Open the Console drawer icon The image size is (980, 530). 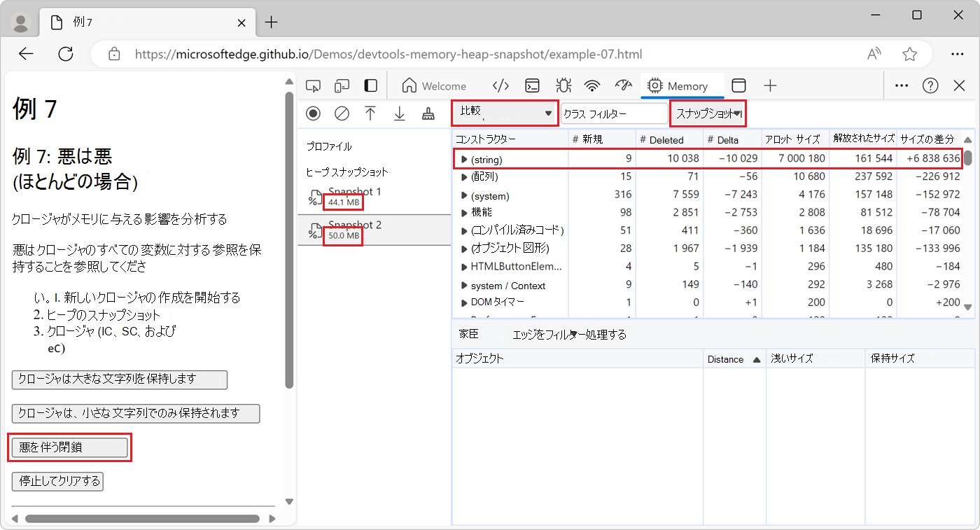click(x=533, y=85)
